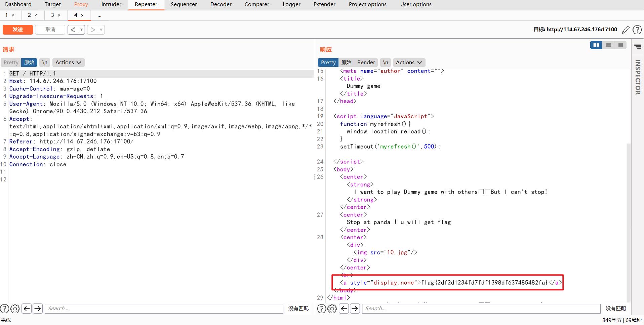Screen dimensions: 644x325
Task: Open response search help icon
Action: [322, 309]
